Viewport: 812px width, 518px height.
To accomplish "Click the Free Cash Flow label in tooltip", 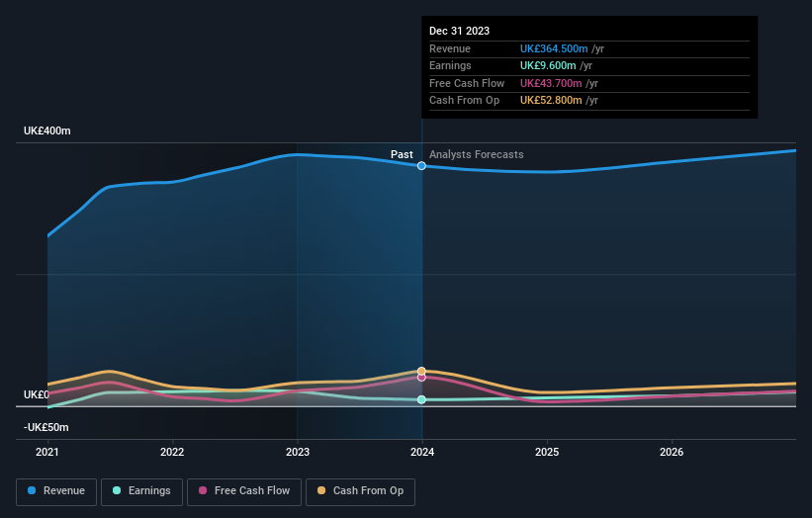I will tap(467, 83).
